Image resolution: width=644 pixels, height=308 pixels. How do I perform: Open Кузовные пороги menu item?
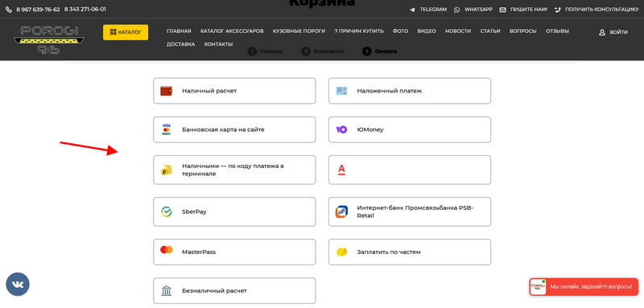[x=299, y=31]
